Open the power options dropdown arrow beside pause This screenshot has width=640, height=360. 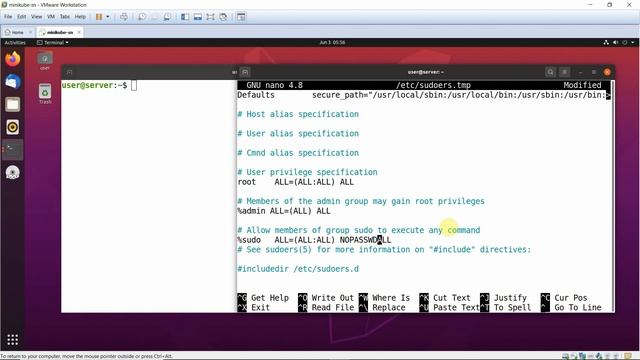point(108,17)
